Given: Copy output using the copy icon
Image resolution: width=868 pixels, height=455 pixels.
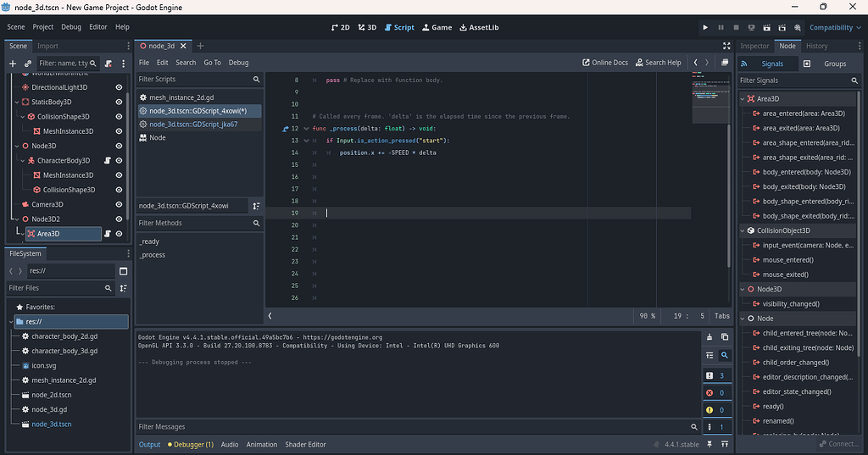Looking at the screenshot, I should click(x=726, y=337).
